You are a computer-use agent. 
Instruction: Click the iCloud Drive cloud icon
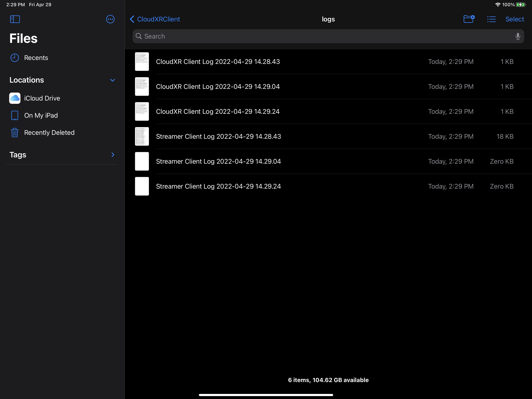[x=15, y=98]
